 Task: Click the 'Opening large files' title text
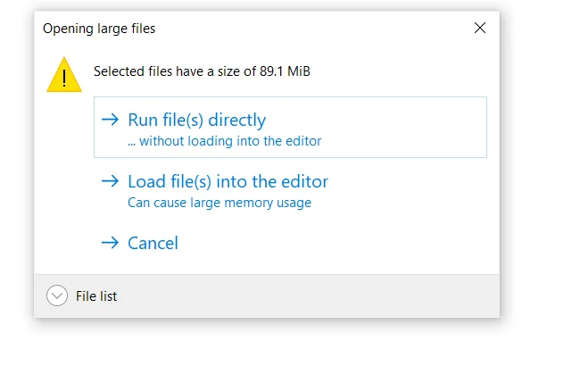(99, 29)
